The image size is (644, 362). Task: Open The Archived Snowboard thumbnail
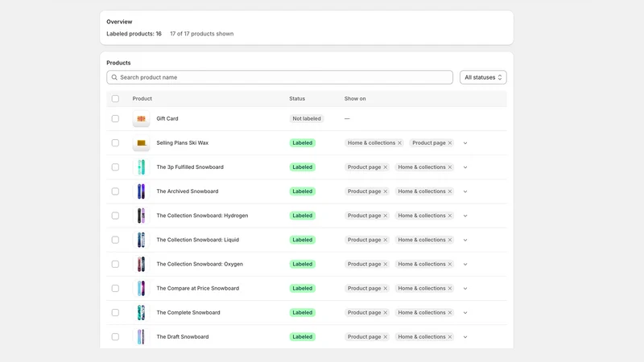(142, 191)
